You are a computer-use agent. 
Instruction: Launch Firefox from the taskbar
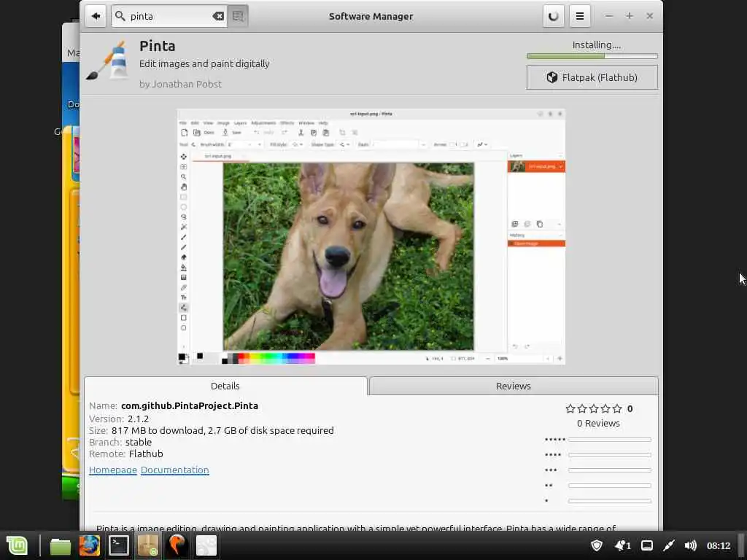[x=90, y=545]
